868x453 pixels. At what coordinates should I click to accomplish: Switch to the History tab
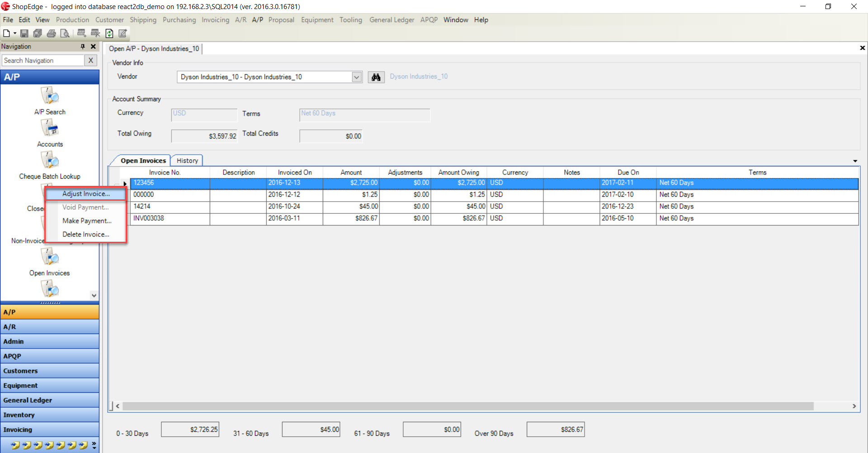pos(187,160)
